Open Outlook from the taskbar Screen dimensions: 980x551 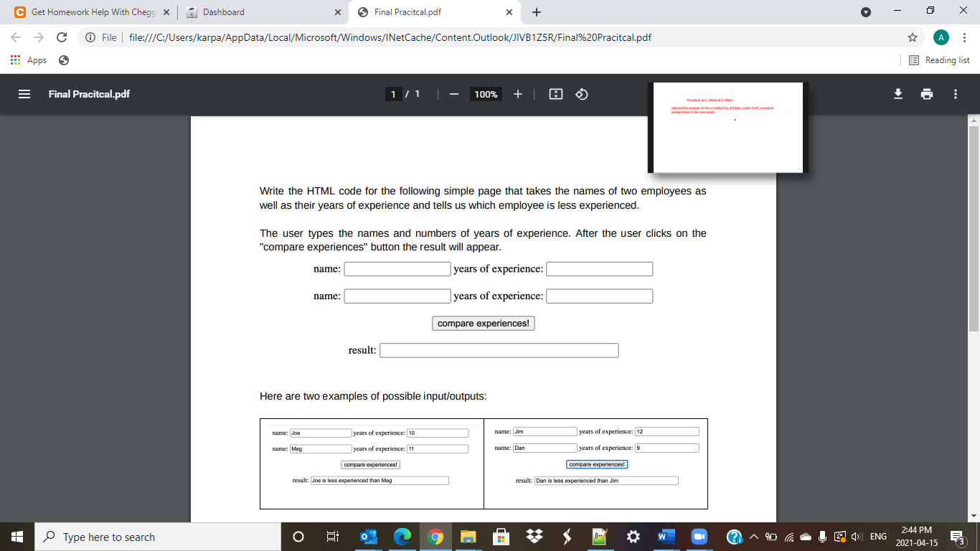(367, 537)
